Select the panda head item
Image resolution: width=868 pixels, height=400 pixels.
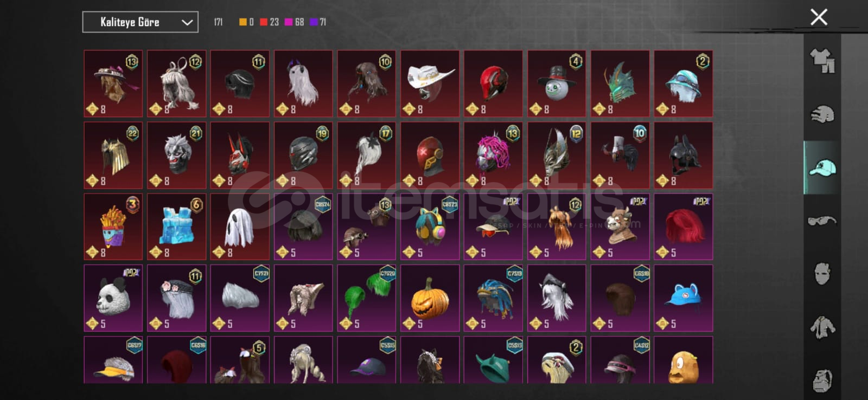pos(113,298)
